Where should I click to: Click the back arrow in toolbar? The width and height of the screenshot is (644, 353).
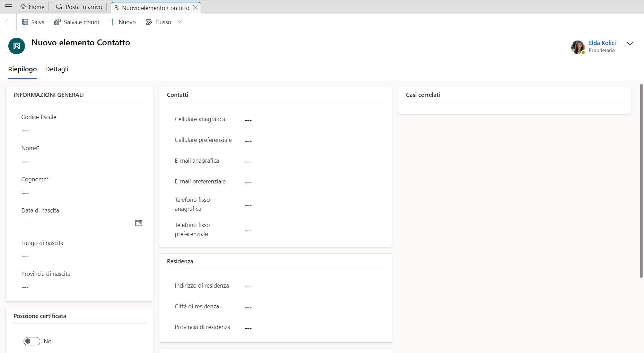8,22
